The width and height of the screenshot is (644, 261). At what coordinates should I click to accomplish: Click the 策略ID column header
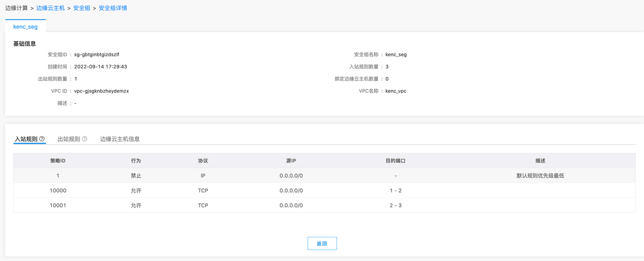[58, 161]
